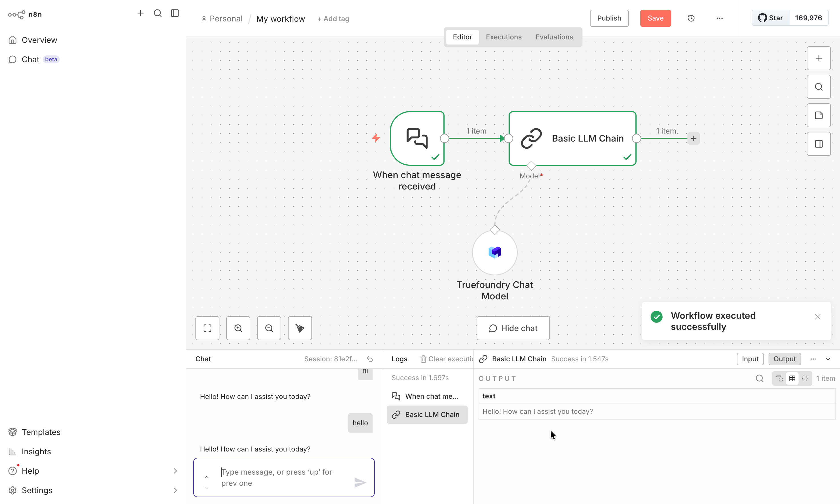Zoom in on the canvas
The height and width of the screenshot is (504, 840).
[x=238, y=328]
